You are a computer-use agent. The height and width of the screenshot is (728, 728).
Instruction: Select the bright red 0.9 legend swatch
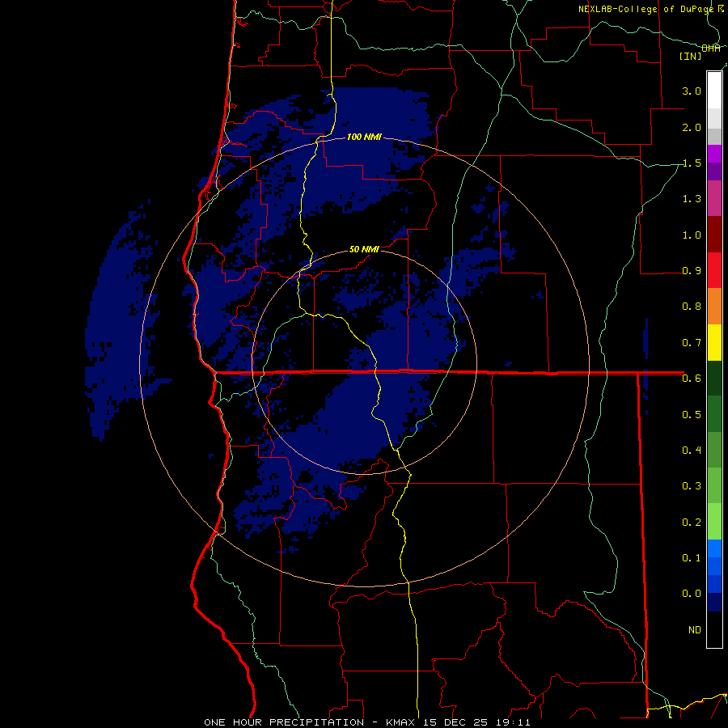(714, 270)
